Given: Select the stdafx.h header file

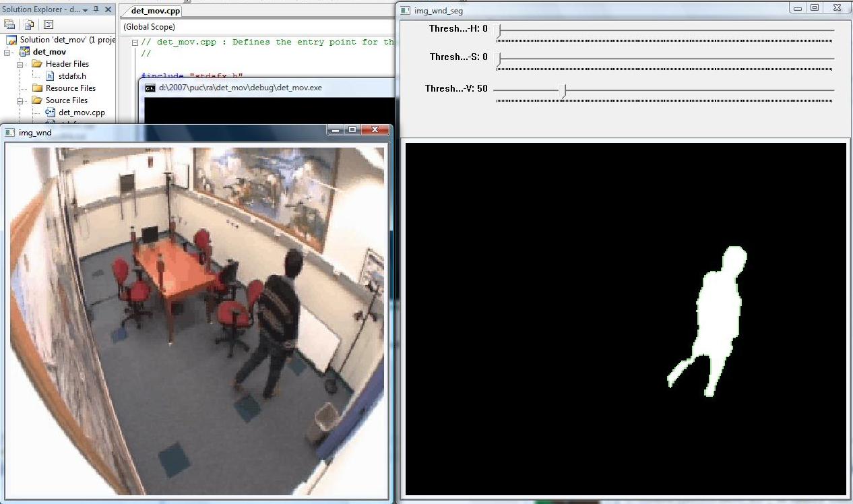Looking at the screenshot, I should tap(71, 76).
